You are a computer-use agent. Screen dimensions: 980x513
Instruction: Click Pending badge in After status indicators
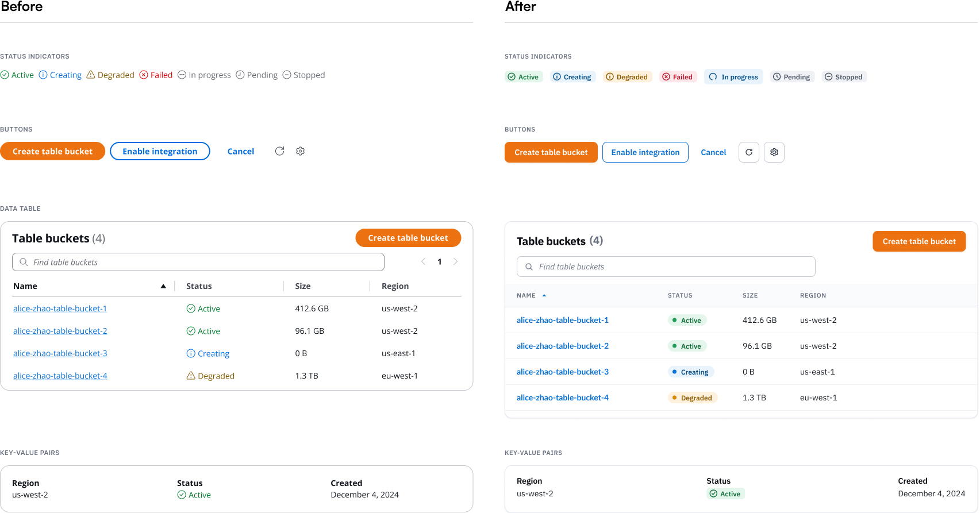(x=792, y=77)
